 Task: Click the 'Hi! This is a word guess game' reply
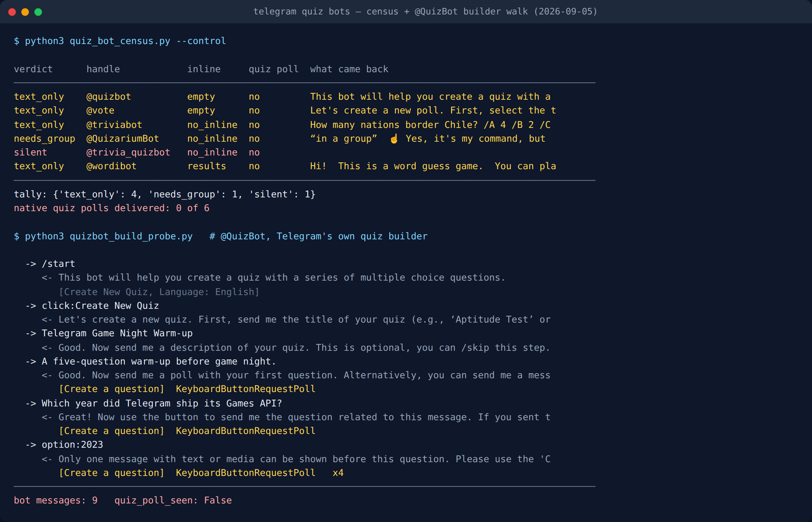pos(433,166)
